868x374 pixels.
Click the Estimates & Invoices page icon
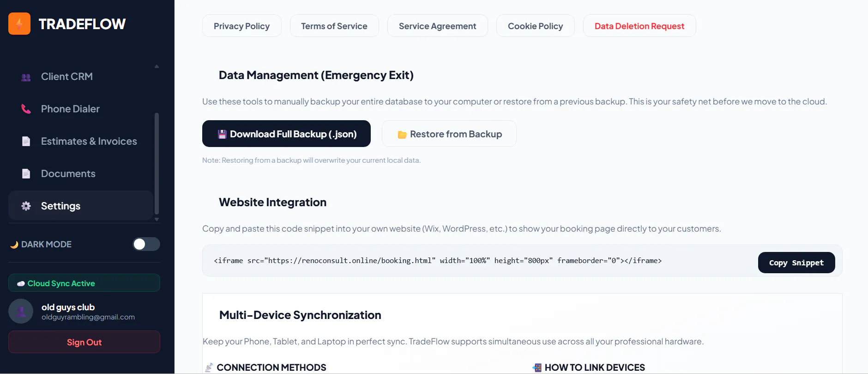tap(26, 141)
